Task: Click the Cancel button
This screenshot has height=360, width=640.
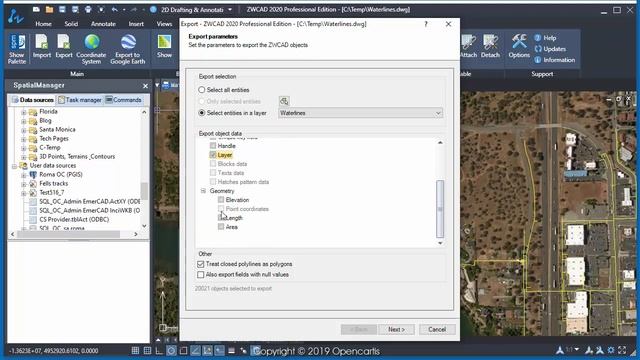Action: 437,329
